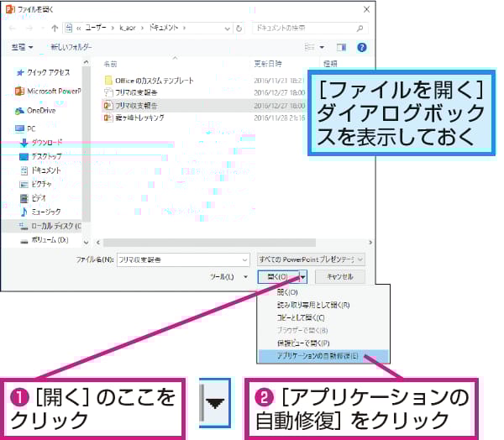
Task: Open ビデオ in the sidebar
Action: coord(33,198)
